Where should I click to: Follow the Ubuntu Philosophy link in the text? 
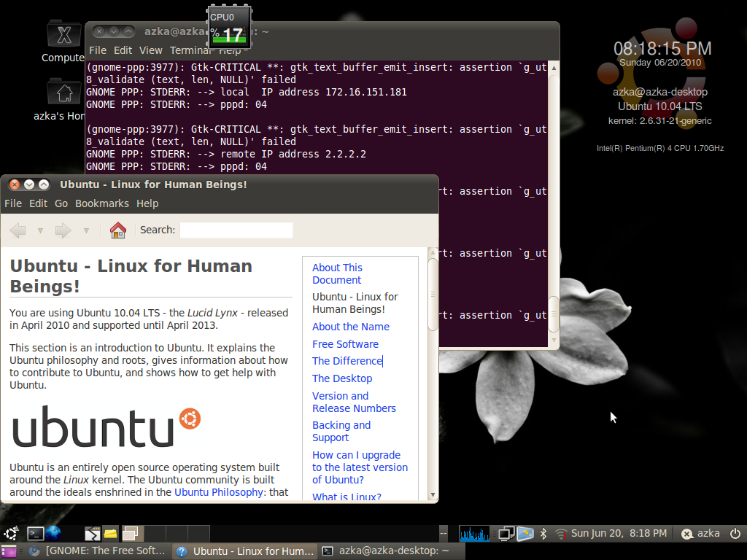coord(218,492)
